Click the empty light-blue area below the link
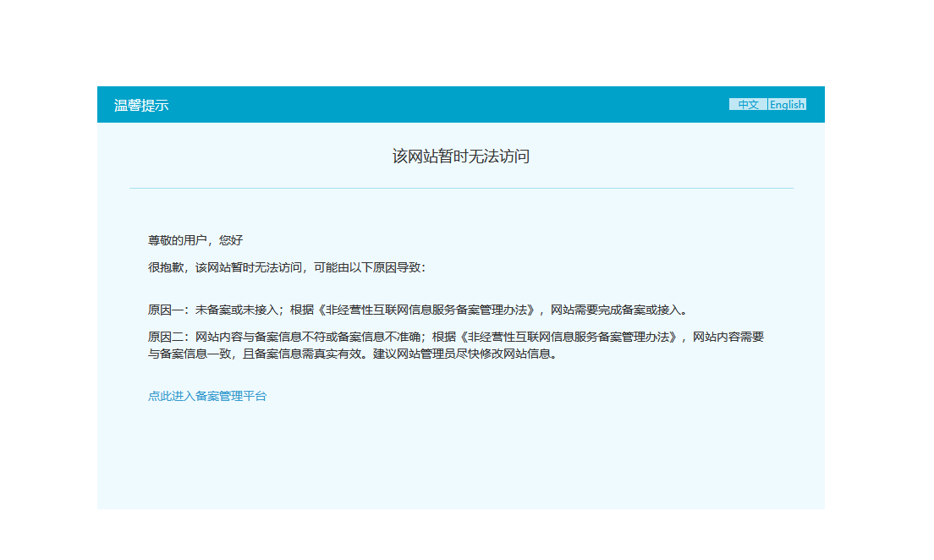This screenshot has height=560, width=934. (461, 458)
